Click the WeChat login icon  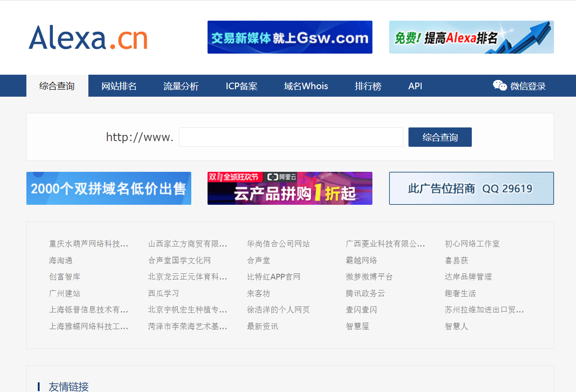[499, 86]
